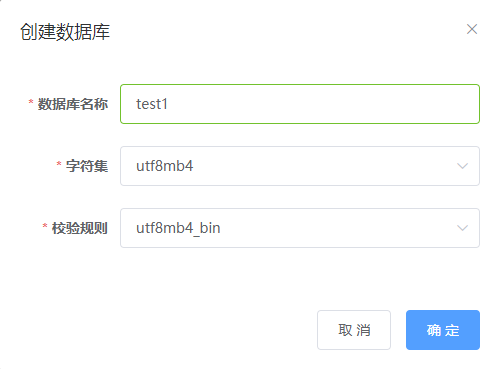Open the 校验规则 dropdown showing utf8mb4_bin
The image size is (498, 369).
(x=300, y=228)
